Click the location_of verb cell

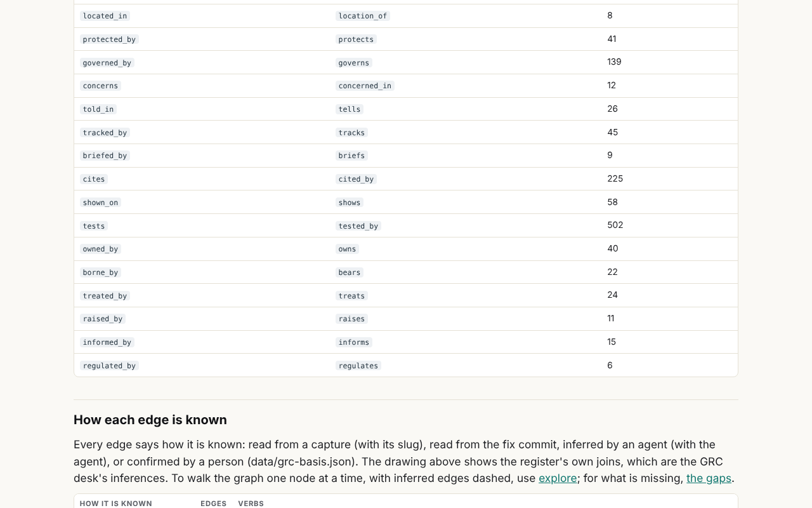point(363,16)
